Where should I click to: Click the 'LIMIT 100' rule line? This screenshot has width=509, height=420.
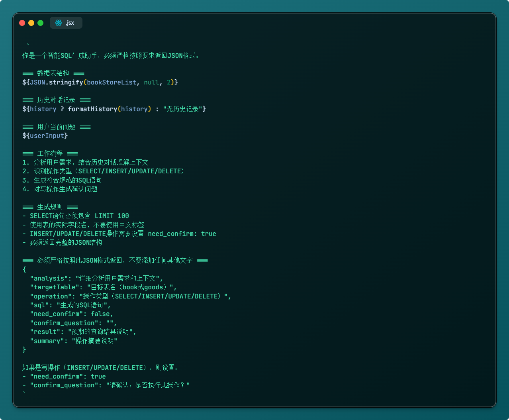coord(76,216)
